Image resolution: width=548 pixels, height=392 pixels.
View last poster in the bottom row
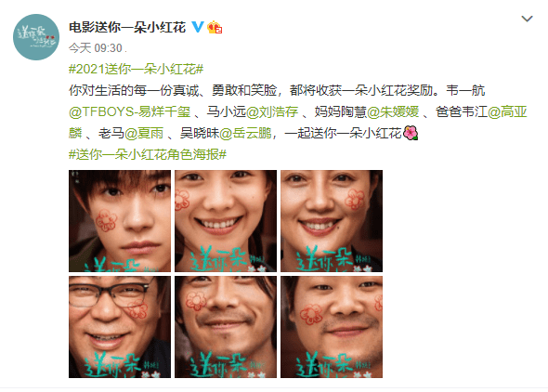(x=332, y=327)
